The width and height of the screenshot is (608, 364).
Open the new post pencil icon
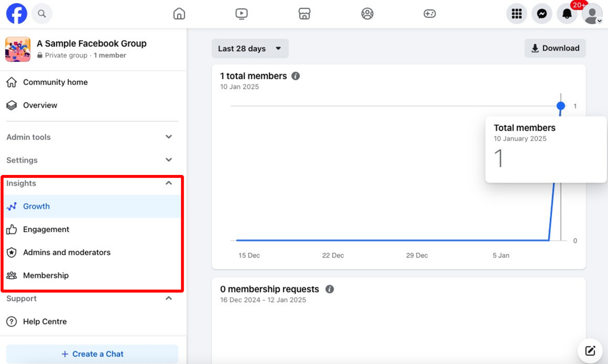tap(590, 351)
